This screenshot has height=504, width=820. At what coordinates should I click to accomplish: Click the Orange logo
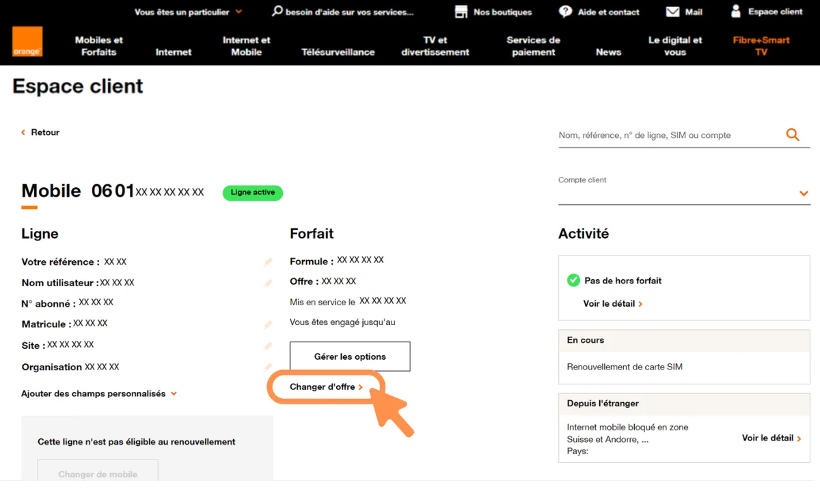pos(27,42)
